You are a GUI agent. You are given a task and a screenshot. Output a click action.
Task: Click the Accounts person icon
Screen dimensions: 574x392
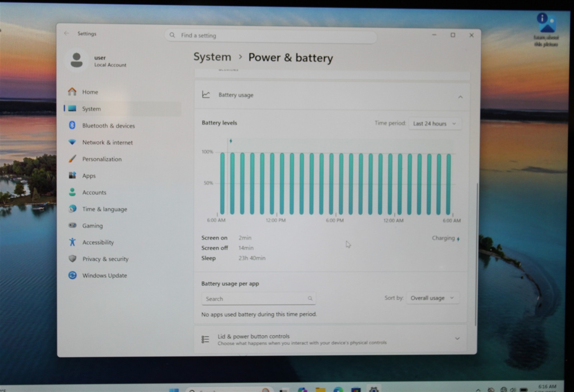click(72, 192)
